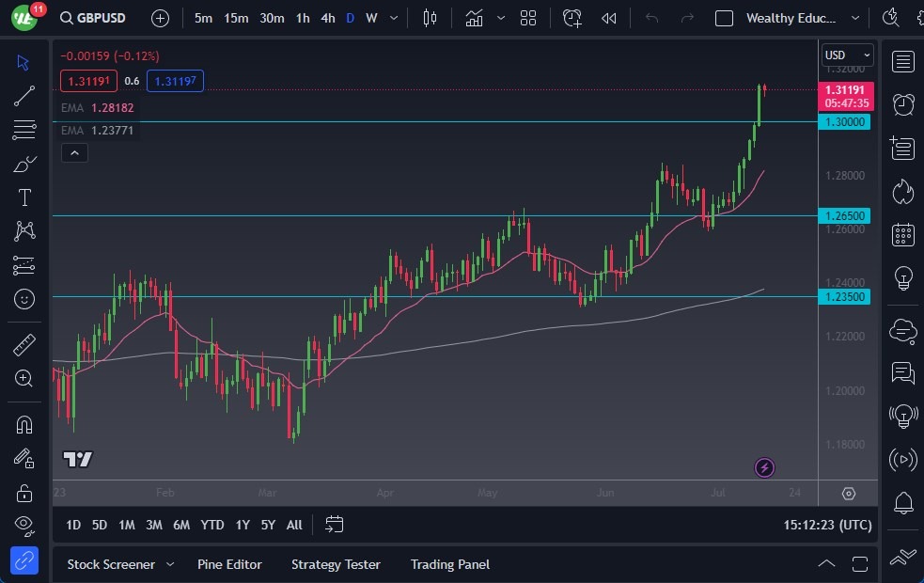This screenshot has height=583, width=924.
Task: Click the bar replay rewind icon
Action: tap(609, 18)
